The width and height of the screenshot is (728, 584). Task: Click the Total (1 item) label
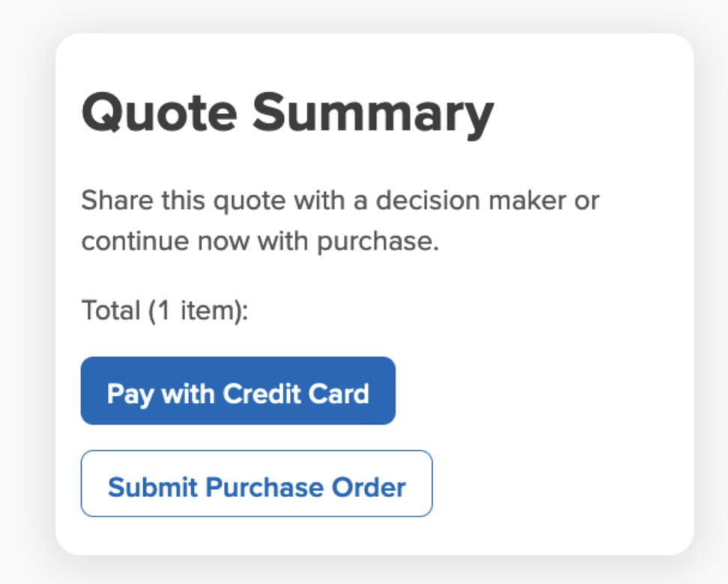tap(165, 310)
